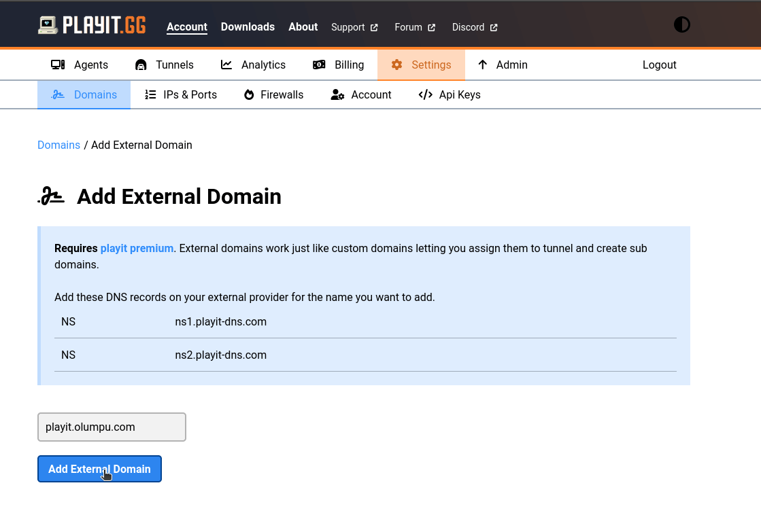The image size is (761, 532).
Task: Switch to the Downloads menu item
Action: click(x=248, y=27)
